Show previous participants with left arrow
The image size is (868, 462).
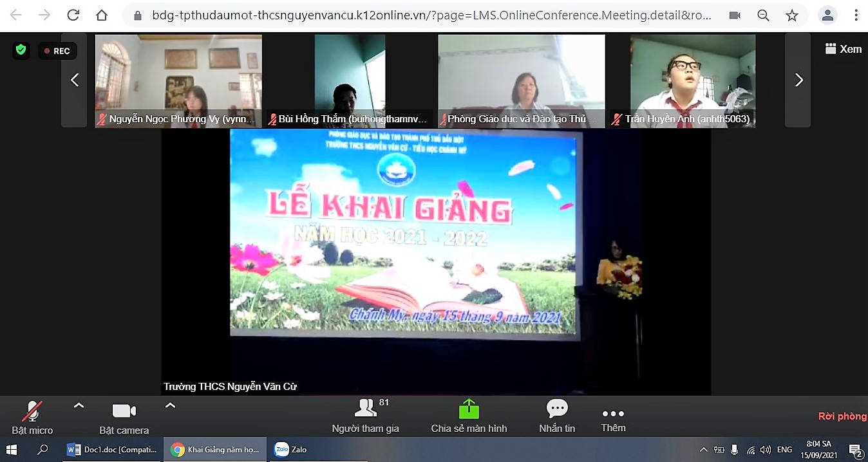pyautogui.click(x=75, y=80)
